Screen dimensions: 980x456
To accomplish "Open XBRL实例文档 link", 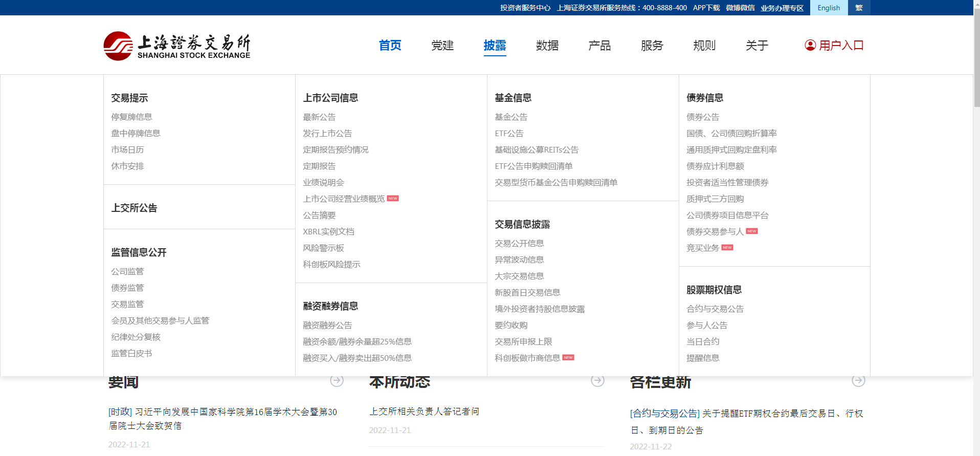I will pyautogui.click(x=328, y=231).
